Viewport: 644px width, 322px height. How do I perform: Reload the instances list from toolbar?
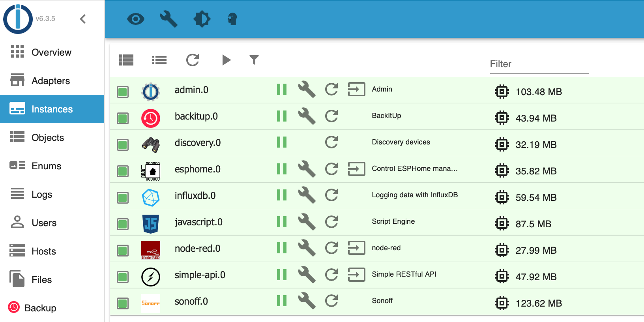click(193, 60)
